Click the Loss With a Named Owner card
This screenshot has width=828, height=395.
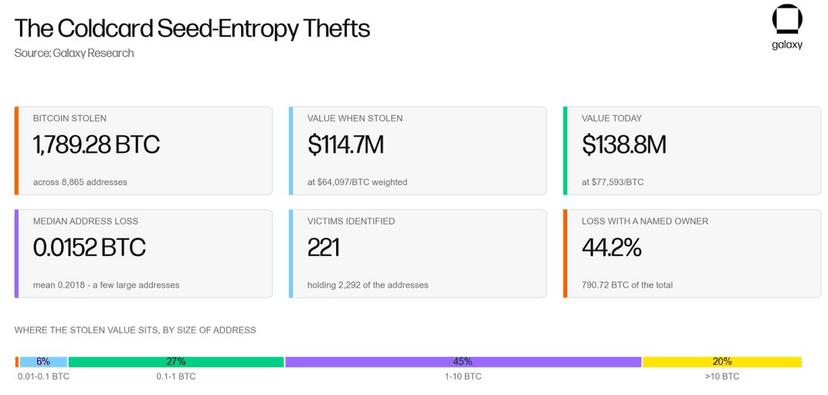point(693,253)
